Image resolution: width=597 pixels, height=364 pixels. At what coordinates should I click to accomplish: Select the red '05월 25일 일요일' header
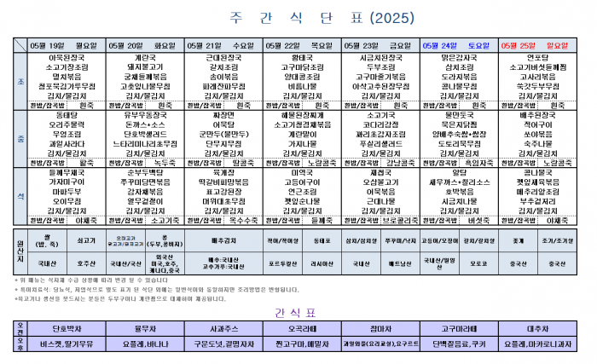[x=537, y=46]
